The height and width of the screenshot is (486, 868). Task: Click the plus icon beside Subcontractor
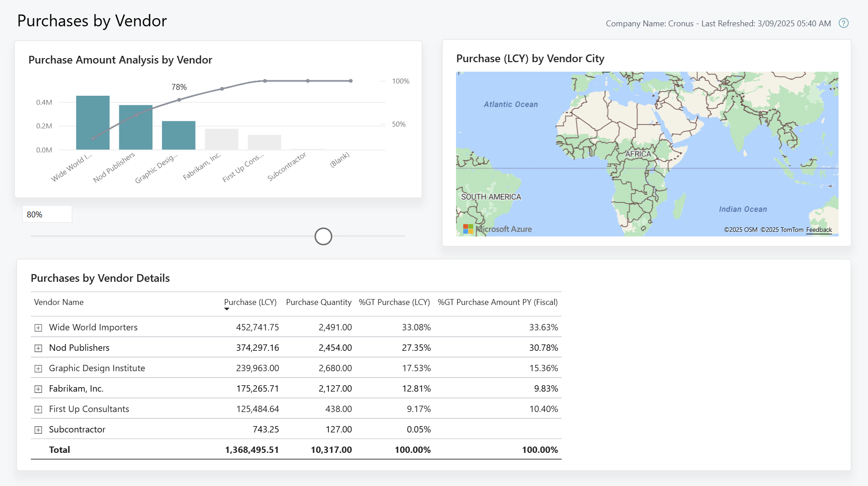(38, 430)
